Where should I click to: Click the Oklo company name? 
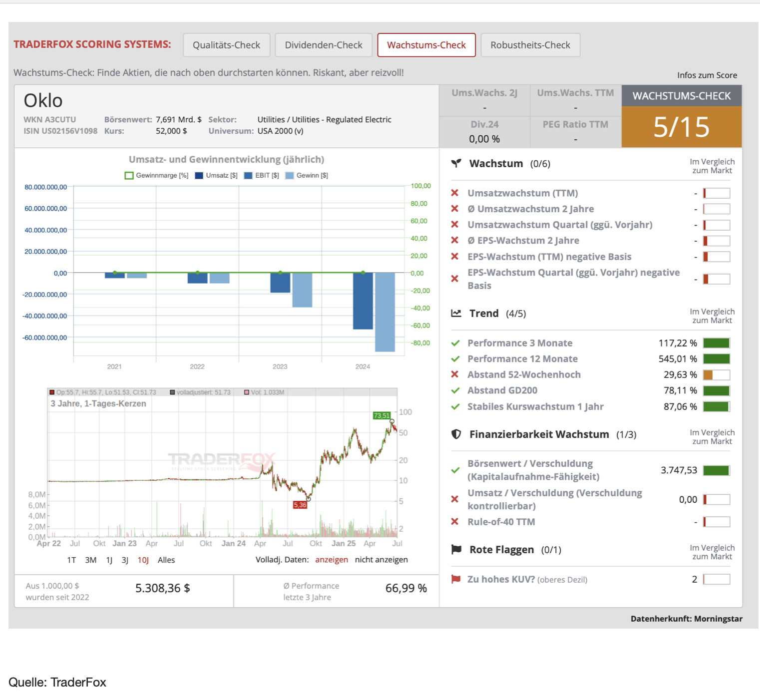[x=43, y=101]
